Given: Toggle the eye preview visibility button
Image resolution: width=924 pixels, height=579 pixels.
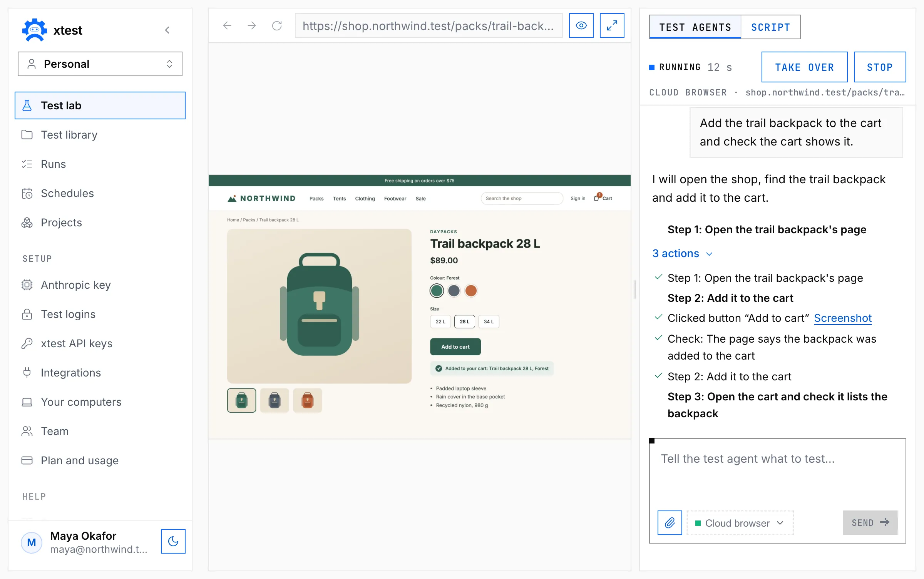Looking at the screenshot, I should click(581, 25).
